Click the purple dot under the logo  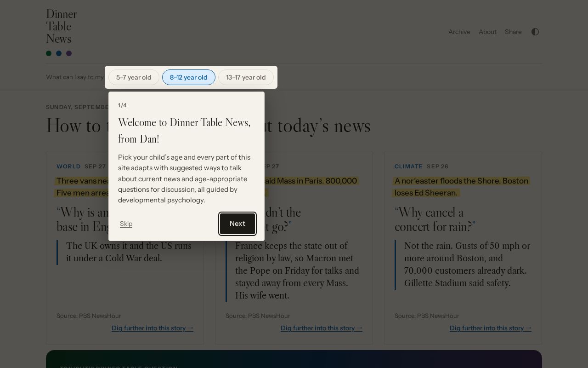click(x=69, y=53)
